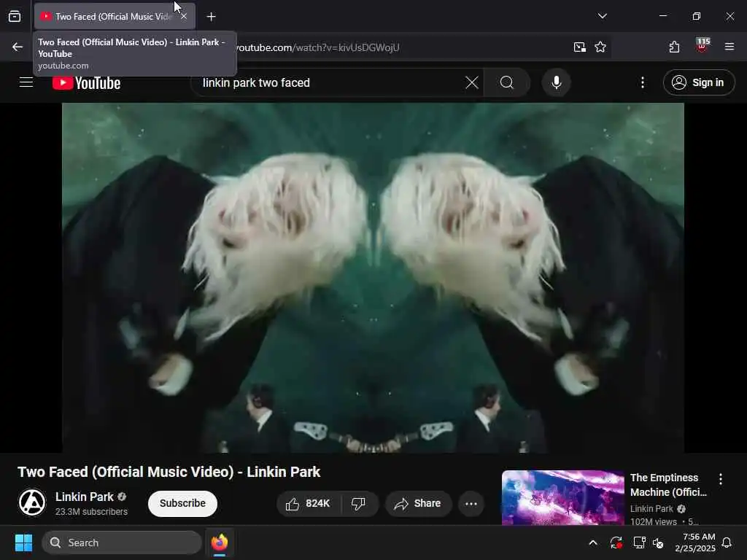Open the YouTube guide hamburger menu
The width and height of the screenshot is (747, 560).
coord(26,82)
